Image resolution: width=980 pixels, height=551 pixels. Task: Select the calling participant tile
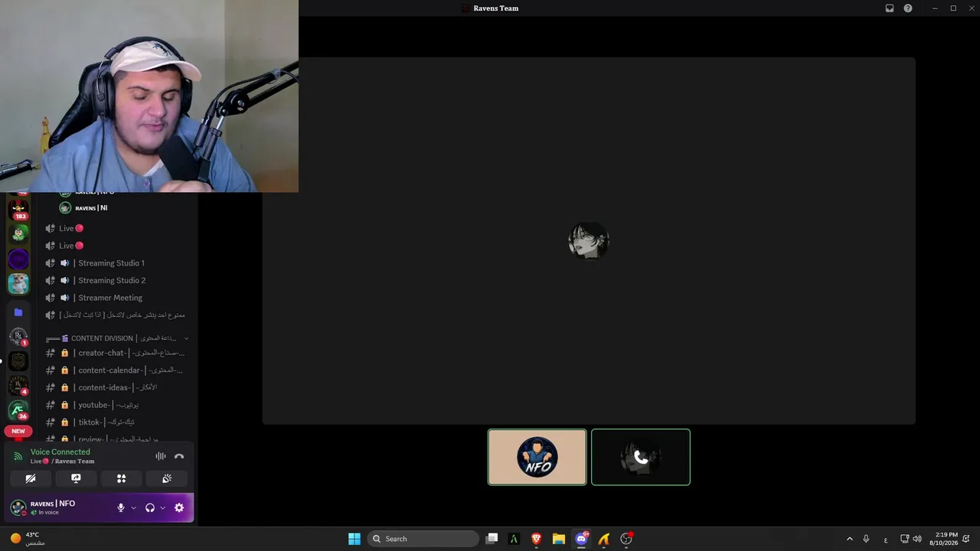641,457
